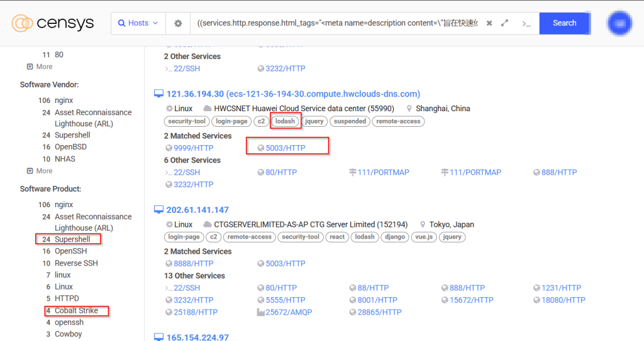Screen dimensions: 644x341
Task: Open 25672/AMQP service
Action: point(289,312)
